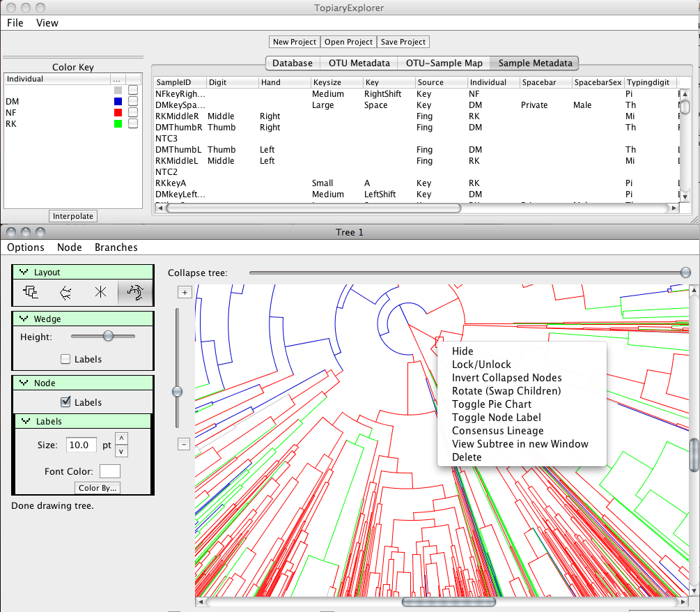Select the triangular tree layout icon
Viewport: 700px width, 612px height.
[65, 292]
